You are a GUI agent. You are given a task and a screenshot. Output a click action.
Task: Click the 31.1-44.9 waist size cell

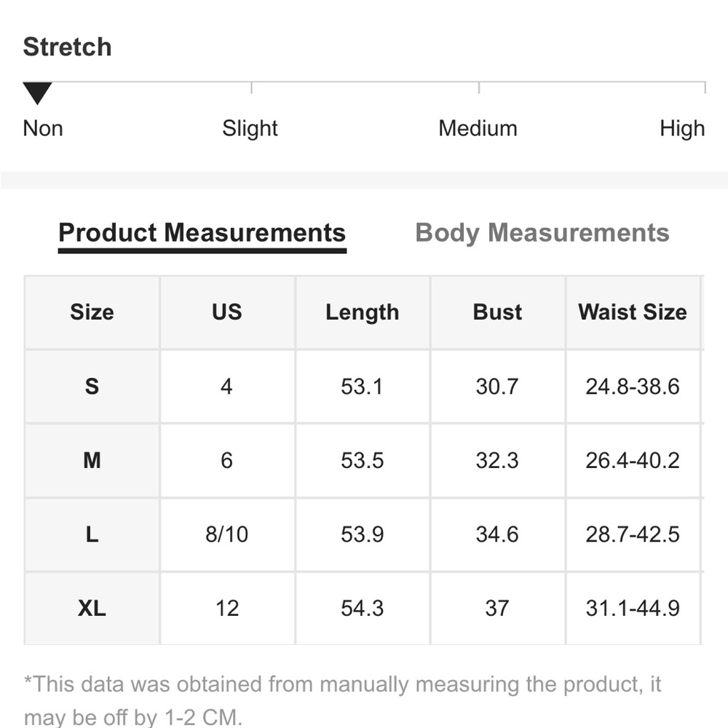click(633, 608)
